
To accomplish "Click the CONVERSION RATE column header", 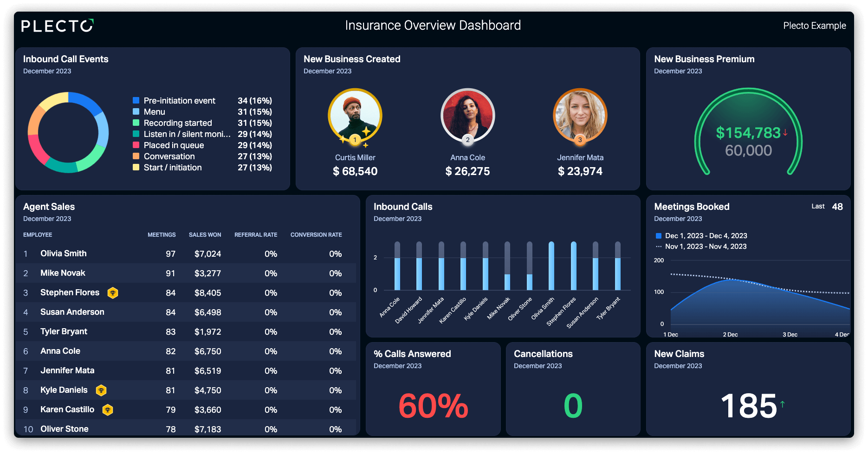I will [x=316, y=235].
